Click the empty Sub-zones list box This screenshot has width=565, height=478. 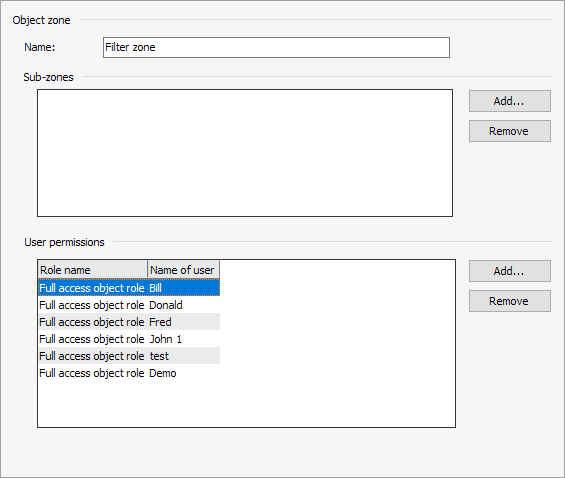point(245,153)
